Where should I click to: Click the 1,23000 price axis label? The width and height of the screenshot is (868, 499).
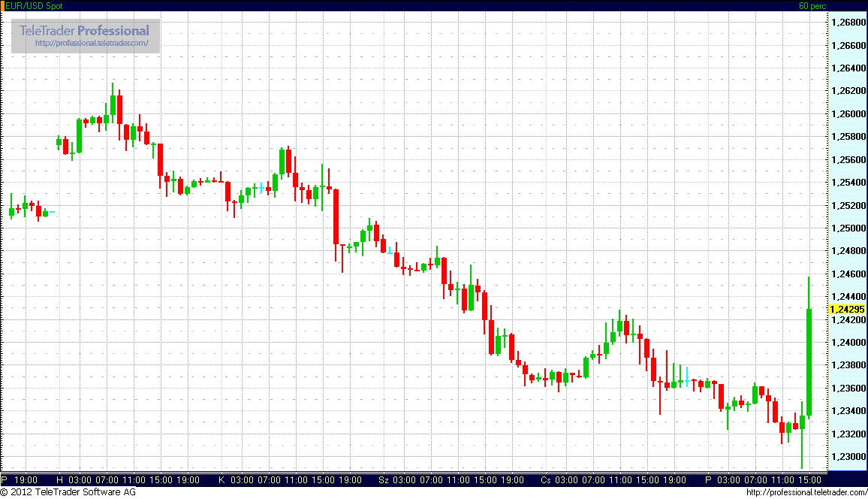[848, 457]
